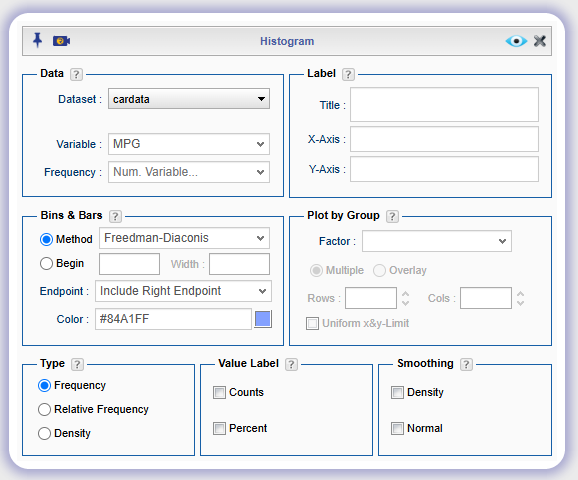Image resolution: width=578 pixels, height=480 pixels.
Task: Click the Cols input field
Action: 486,298
